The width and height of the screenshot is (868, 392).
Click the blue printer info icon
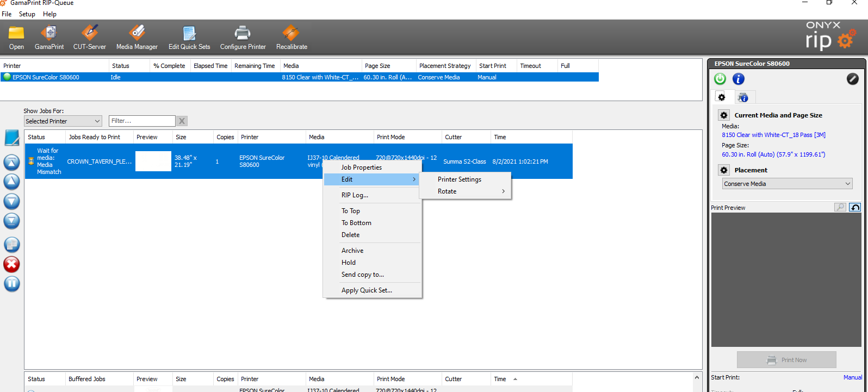click(738, 79)
